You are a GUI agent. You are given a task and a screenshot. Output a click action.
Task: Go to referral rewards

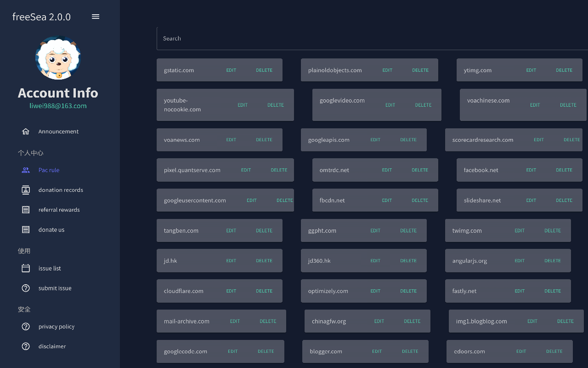point(60,210)
